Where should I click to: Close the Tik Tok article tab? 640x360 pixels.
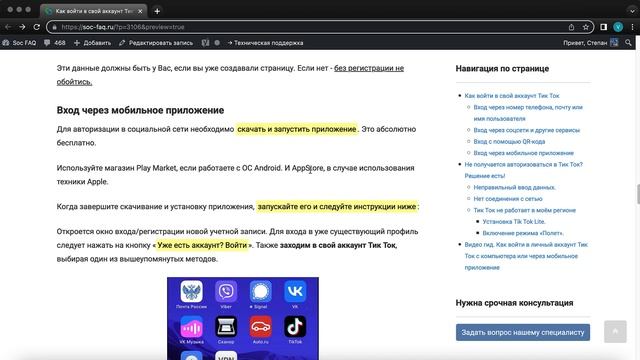(x=140, y=11)
